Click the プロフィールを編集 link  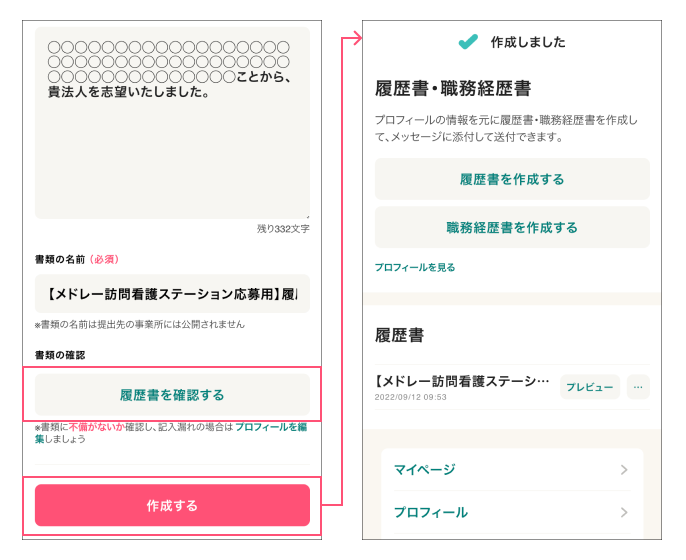(x=271, y=427)
